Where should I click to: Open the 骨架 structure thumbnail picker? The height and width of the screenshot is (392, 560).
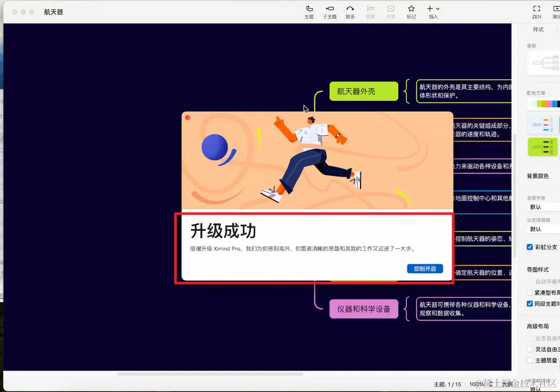click(x=543, y=63)
